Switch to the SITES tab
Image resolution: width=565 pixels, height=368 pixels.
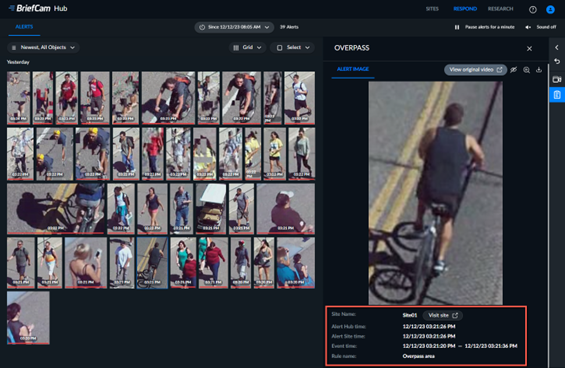pyautogui.click(x=432, y=9)
